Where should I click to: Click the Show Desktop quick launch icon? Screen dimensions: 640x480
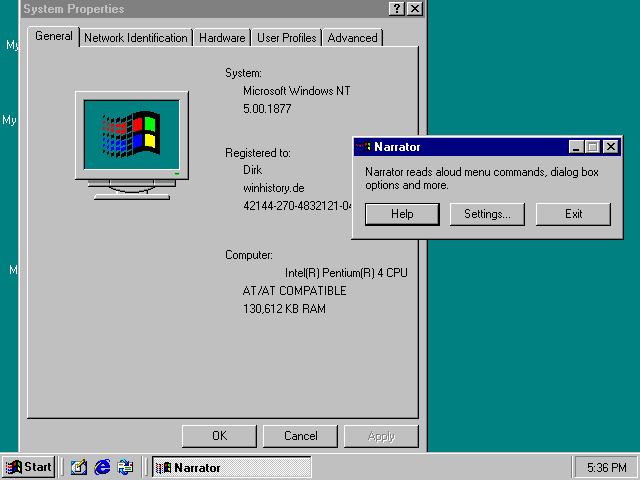click(79, 467)
